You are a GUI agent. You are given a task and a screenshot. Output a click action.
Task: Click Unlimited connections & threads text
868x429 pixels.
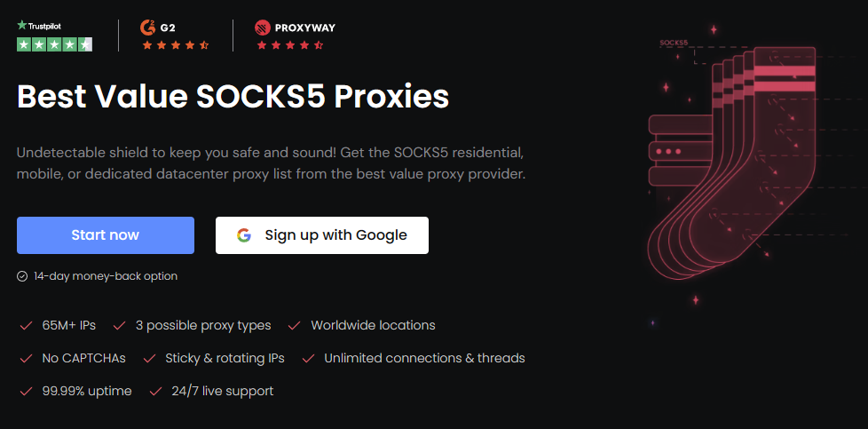point(424,358)
